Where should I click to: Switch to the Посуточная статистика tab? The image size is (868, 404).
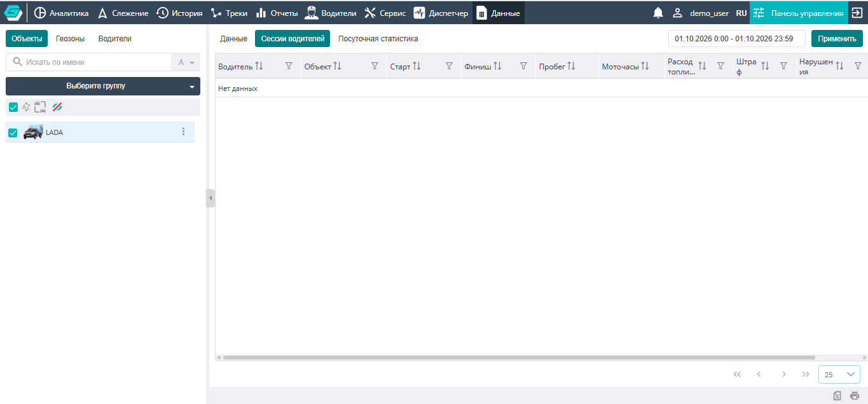(x=378, y=39)
